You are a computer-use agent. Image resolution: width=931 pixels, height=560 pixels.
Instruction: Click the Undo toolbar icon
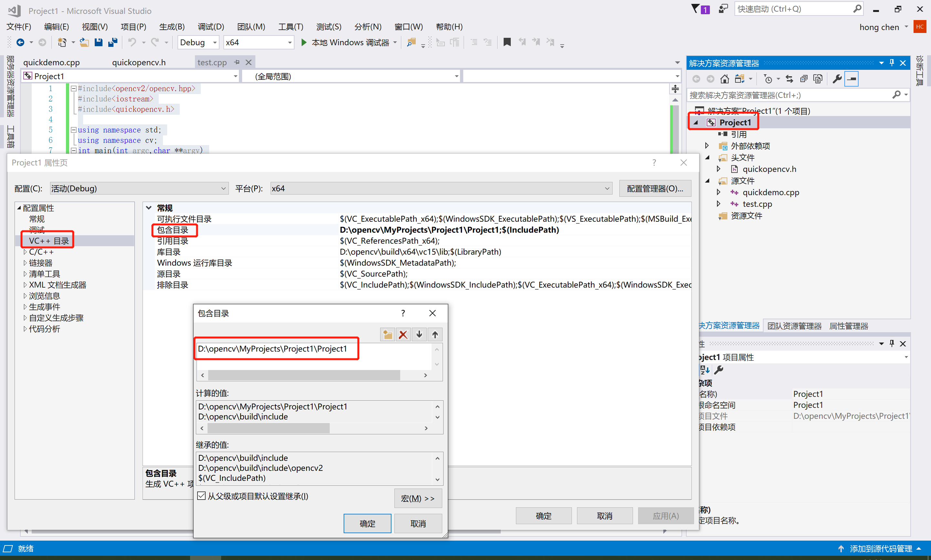[x=132, y=42]
